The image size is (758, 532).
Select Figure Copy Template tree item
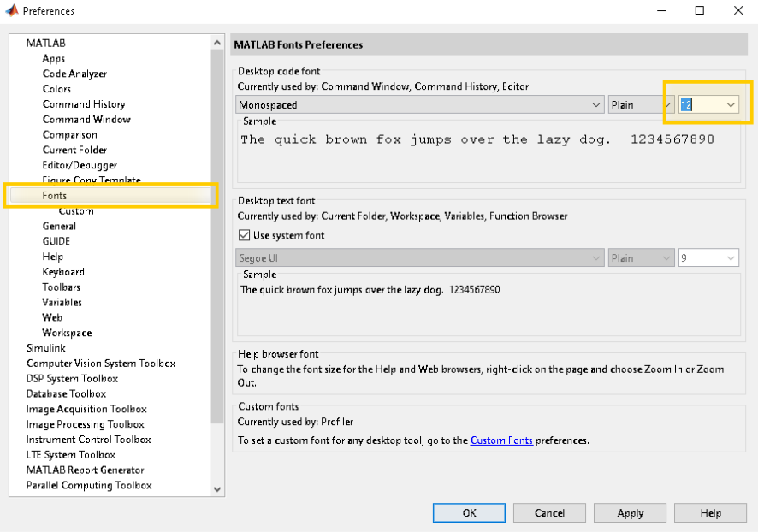click(x=92, y=180)
